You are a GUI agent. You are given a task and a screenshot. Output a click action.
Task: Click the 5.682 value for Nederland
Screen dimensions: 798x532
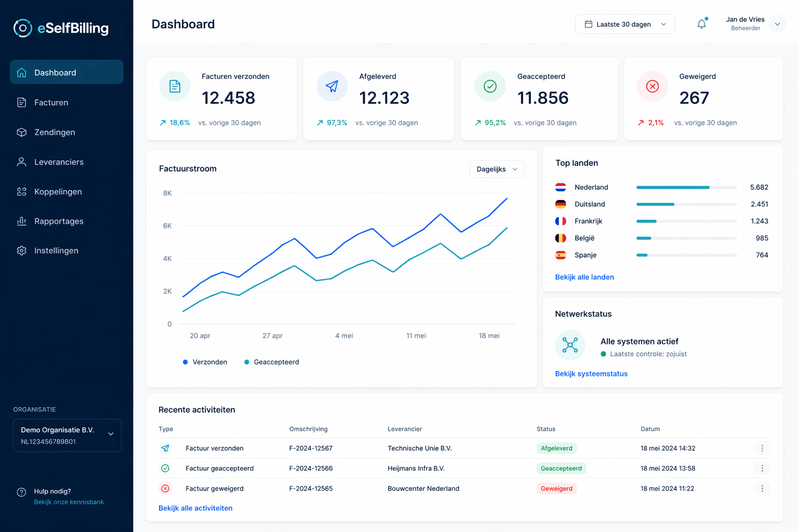(759, 187)
